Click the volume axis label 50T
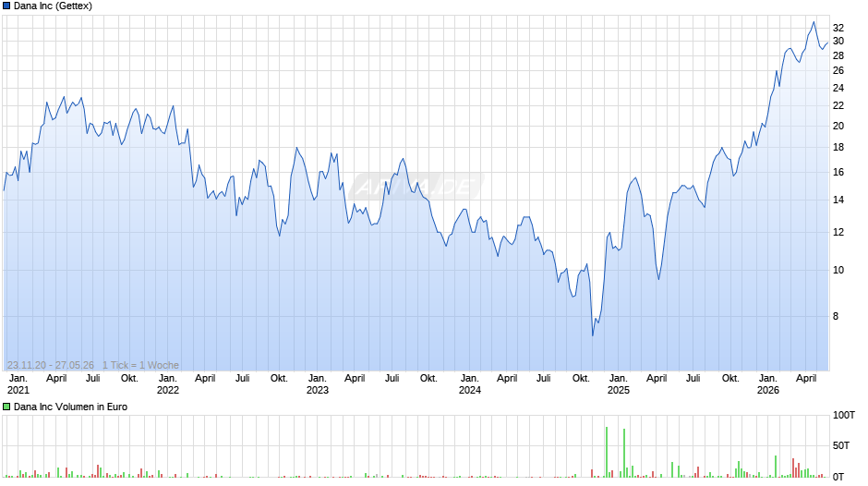868x486 pixels. click(841, 445)
